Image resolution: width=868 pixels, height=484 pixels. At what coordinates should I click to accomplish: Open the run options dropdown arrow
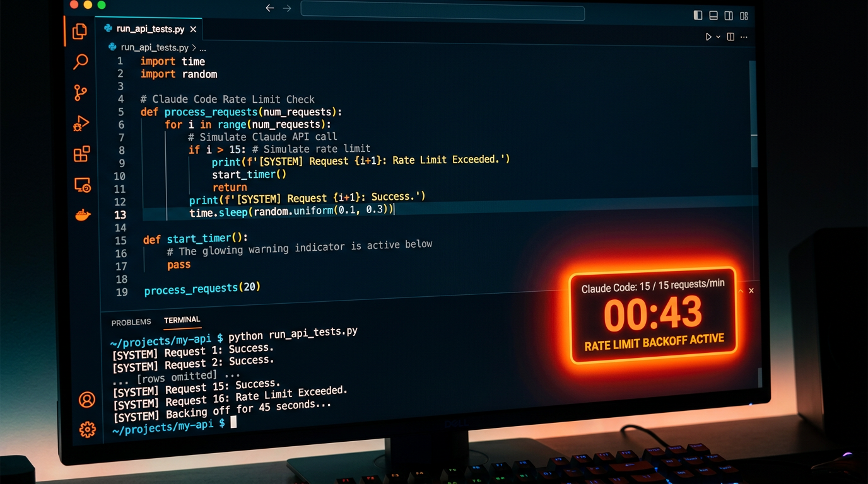(x=718, y=37)
